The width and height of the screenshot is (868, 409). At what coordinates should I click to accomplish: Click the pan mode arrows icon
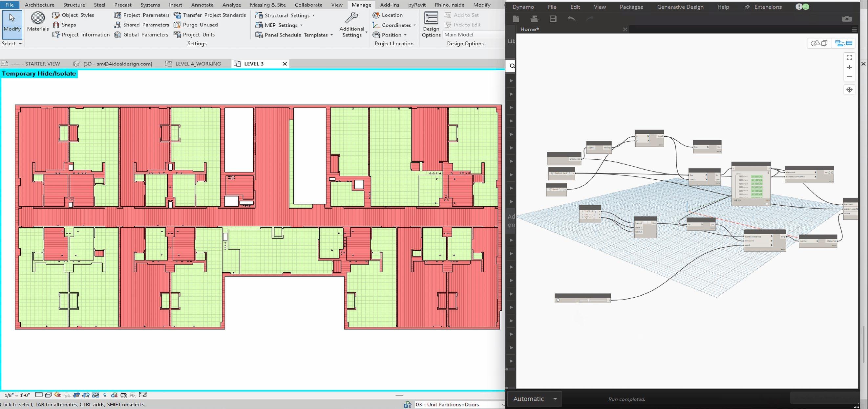coord(850,90)
